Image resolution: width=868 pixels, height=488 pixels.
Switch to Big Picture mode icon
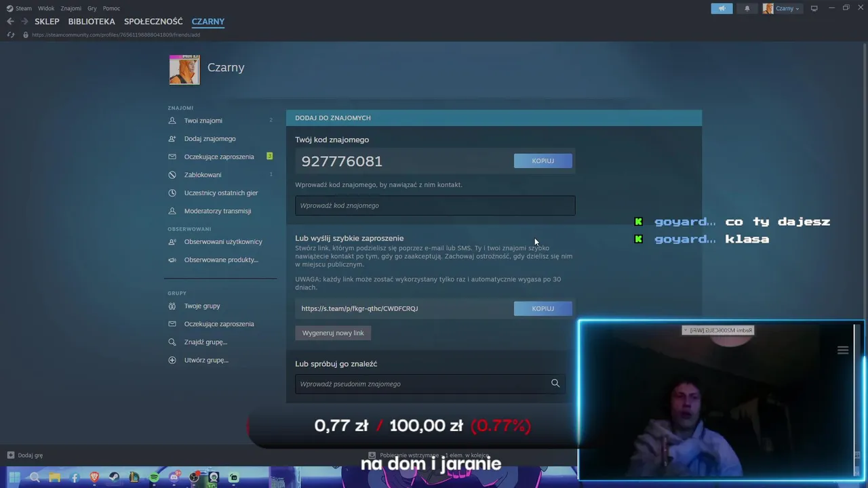814,8
